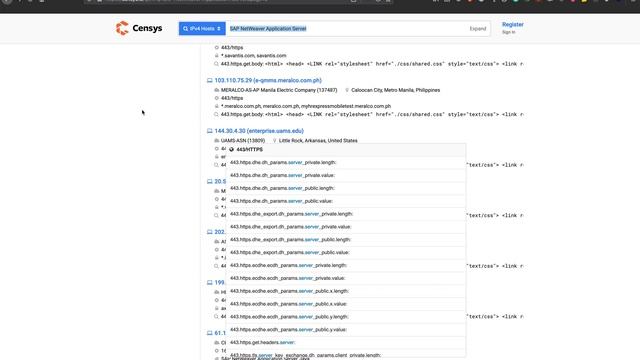
Task: Select suggestion 443.https.dhe.dh_params.server_public.length
Action: (346, 188)
